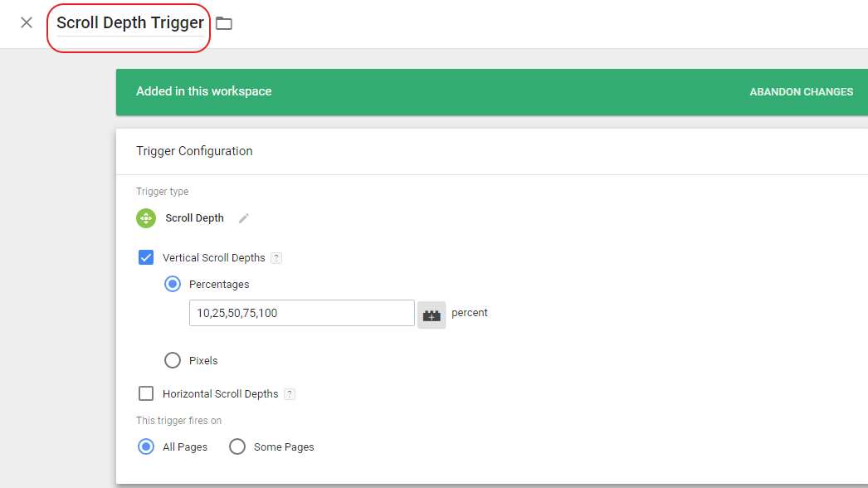868x488 pixels.
Task: Close the trigger editor with X icon
Action: click(26, 22)
